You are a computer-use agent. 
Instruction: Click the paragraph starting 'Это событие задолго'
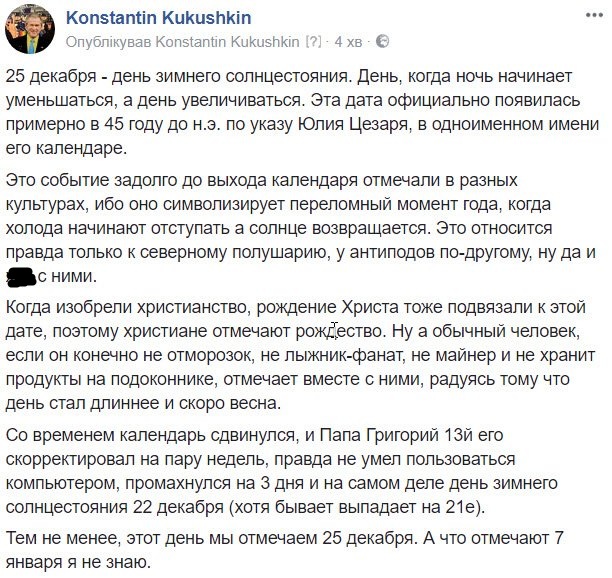pos(301,228)
